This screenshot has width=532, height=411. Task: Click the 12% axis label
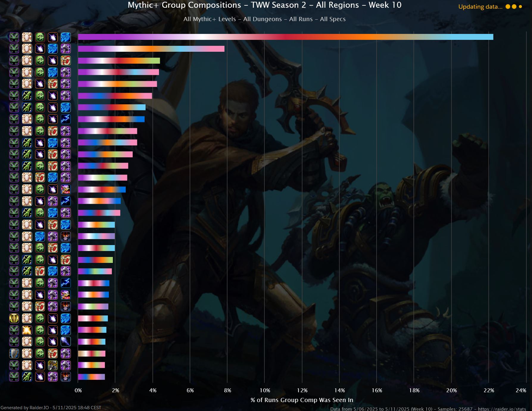[x=302, y=390]
